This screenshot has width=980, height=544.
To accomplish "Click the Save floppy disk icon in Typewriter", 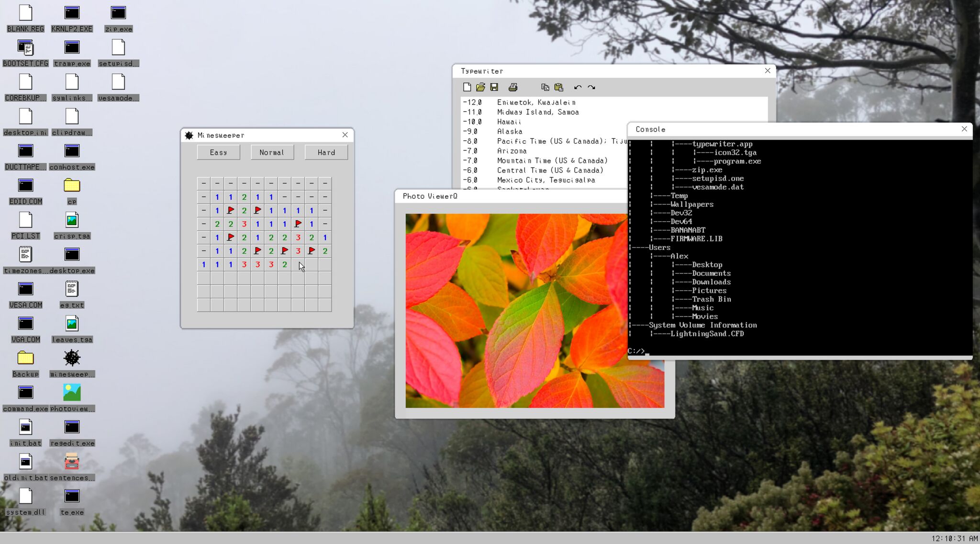I will click(494, 87).
